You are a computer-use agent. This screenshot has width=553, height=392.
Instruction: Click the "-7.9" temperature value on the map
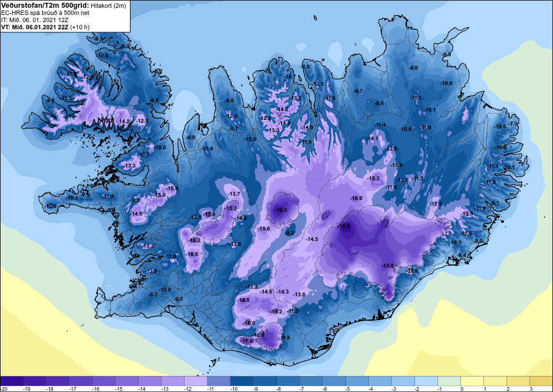tap(86, 195)
